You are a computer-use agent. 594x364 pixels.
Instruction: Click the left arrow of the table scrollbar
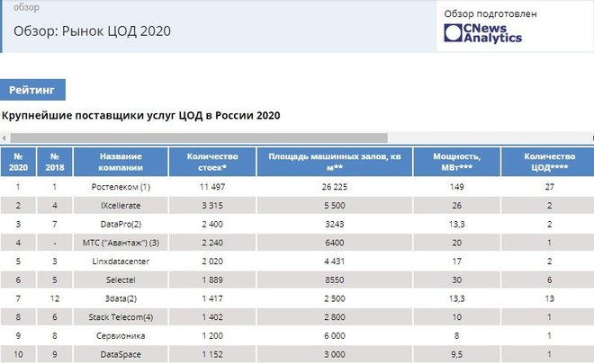pyautogui.click(x=4, y=138)
